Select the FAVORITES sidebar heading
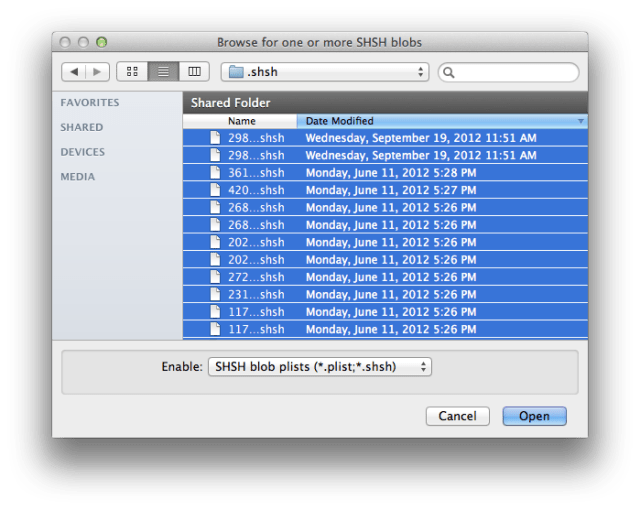640x510 pixels. coord(90,102)
